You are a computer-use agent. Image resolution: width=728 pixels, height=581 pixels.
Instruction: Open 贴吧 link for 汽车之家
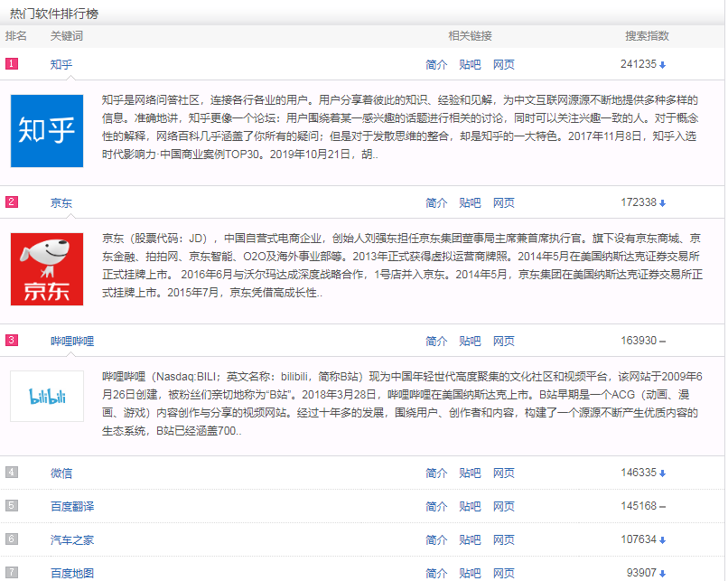[x=470, y=539]
